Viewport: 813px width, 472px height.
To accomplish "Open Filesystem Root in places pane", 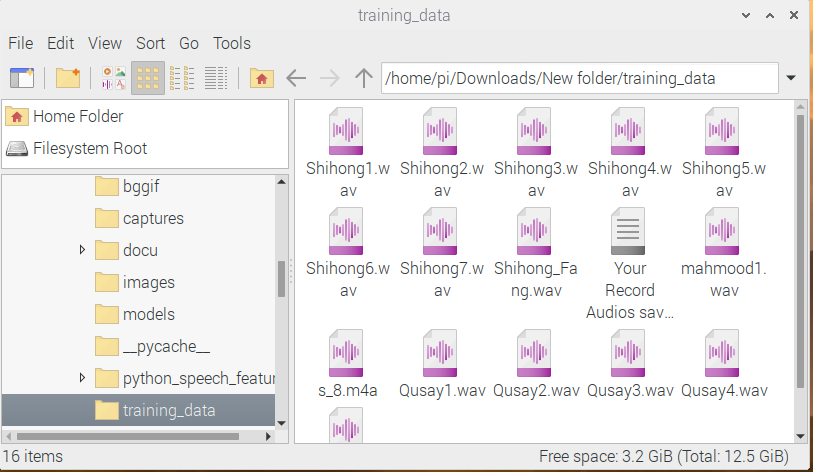I will [x=89, y=148].
